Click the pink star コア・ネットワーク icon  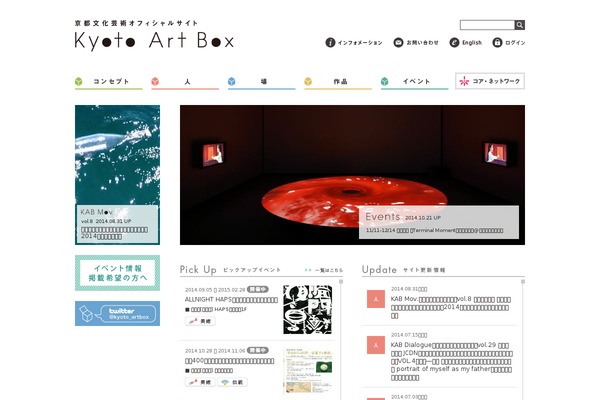click(x=464, y=81)
